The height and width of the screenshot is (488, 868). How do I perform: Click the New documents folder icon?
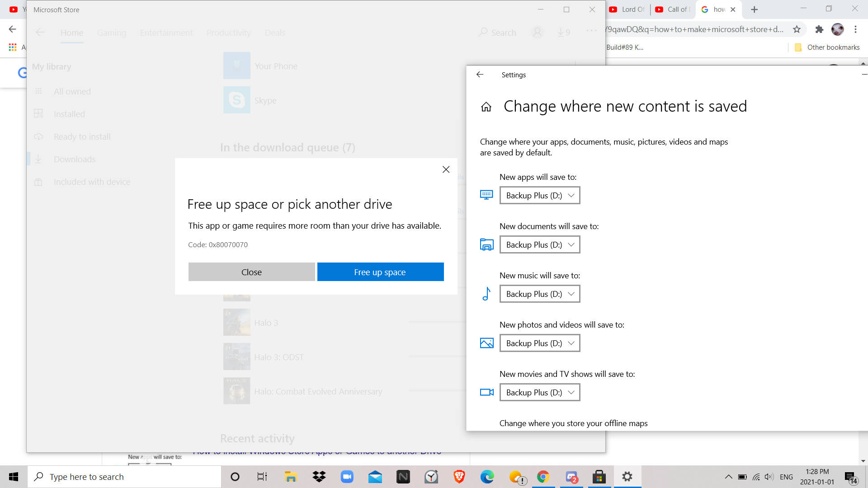tap(486, 244)
